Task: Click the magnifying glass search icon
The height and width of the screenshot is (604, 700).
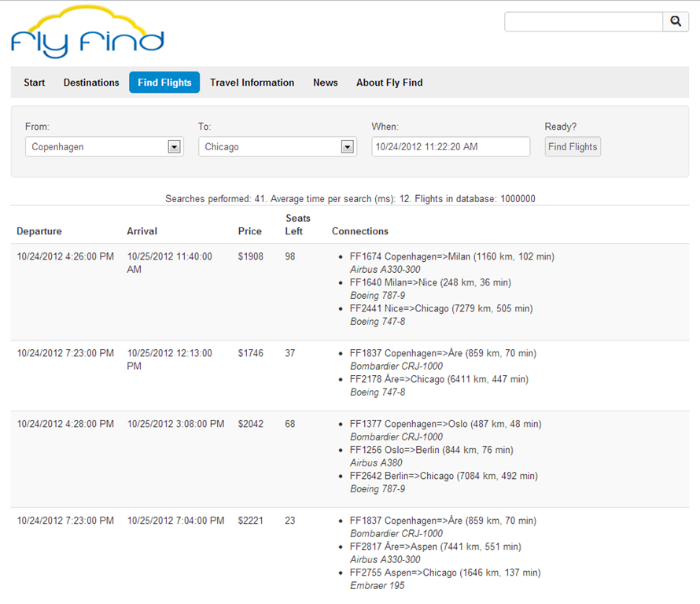Action: pos(675,22)
